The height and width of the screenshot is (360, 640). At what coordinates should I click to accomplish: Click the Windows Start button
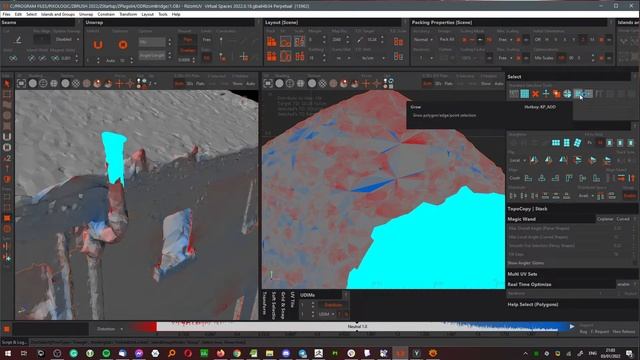(8, 353)
